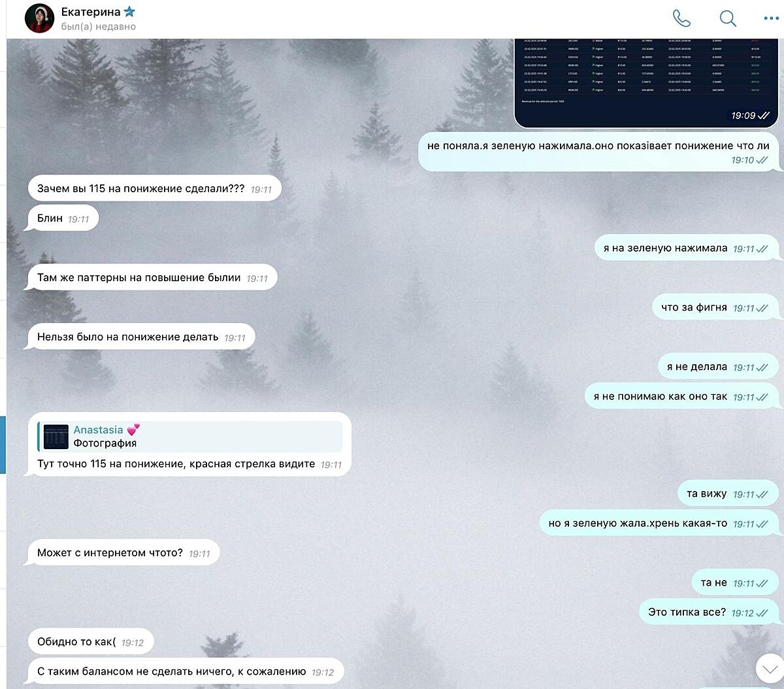Click the 'был(а) недавно' status text
The image size is (784, 689).
[98, 27]
